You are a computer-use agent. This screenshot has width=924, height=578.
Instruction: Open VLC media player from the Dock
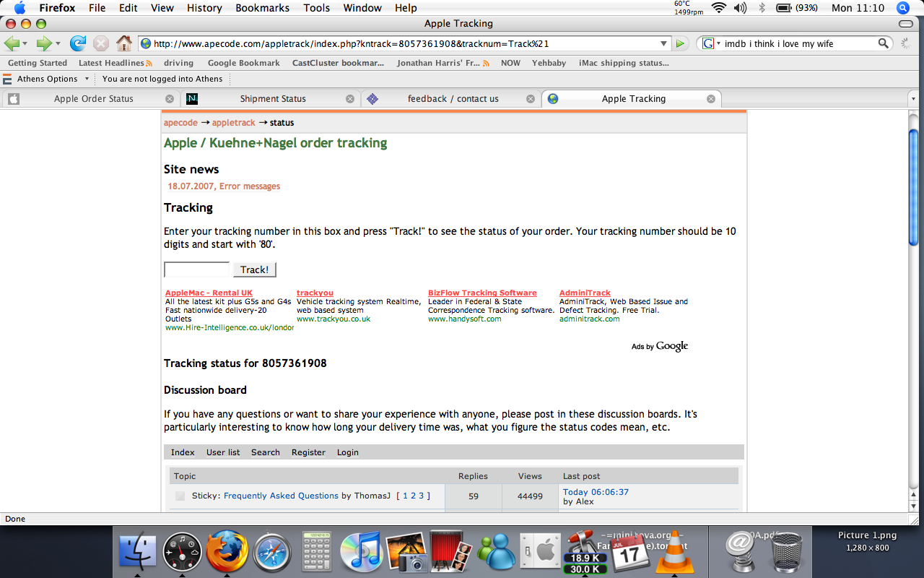point(674,553)
